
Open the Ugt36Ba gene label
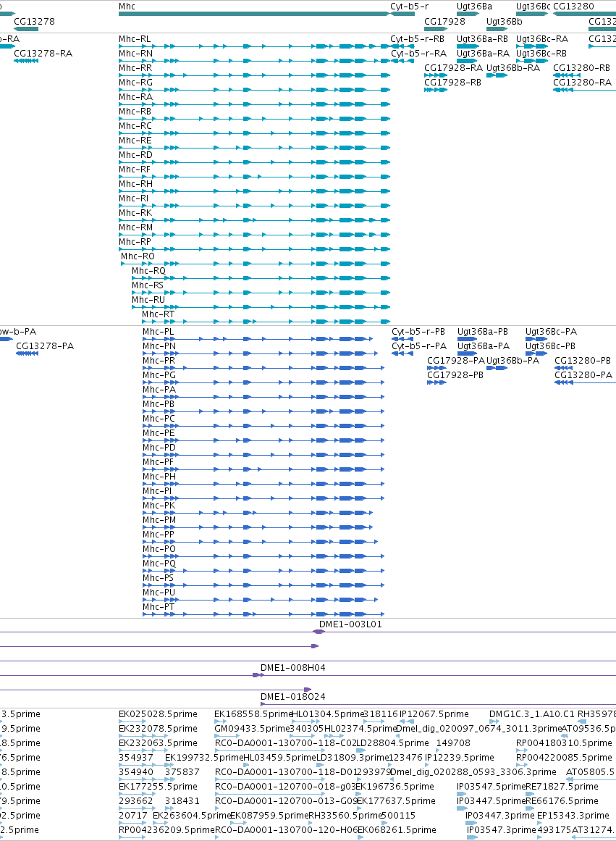tap(474, 7)
